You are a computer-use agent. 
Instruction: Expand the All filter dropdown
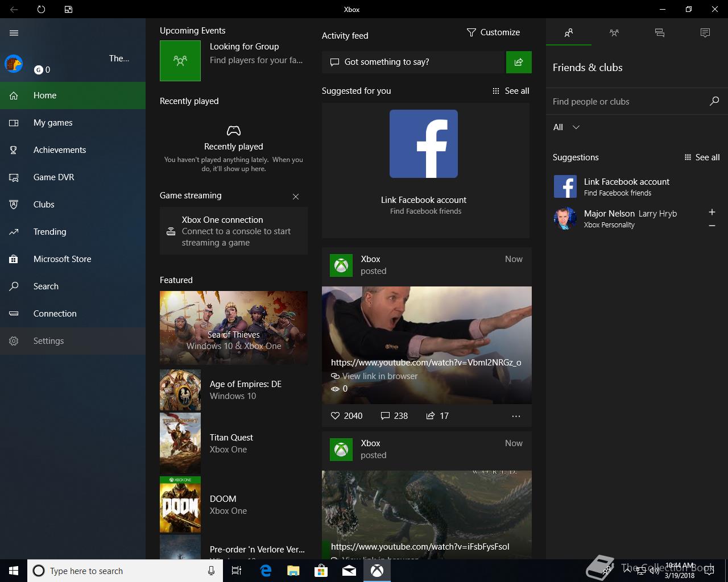click(566, 127)
